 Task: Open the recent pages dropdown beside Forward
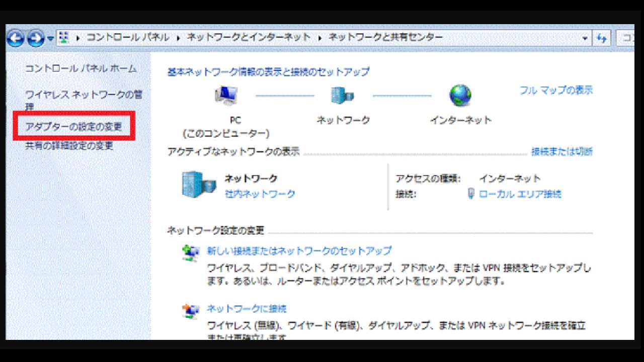pos(50,39)
